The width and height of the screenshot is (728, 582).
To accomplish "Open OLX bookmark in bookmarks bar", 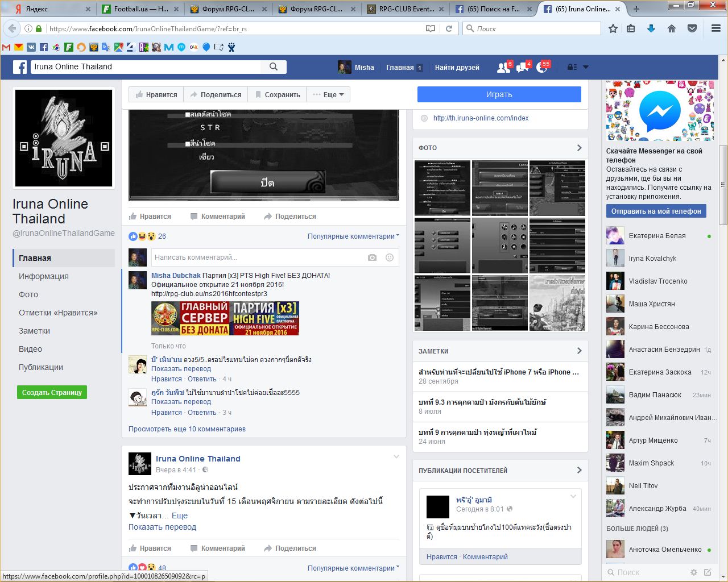I will click(194, 47).
